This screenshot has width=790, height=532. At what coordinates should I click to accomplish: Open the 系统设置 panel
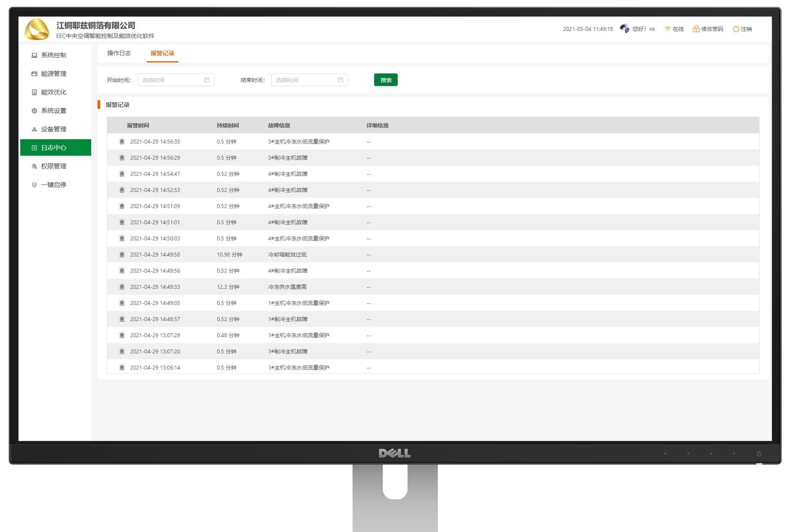pyautogui.click(x=54, y=111)
